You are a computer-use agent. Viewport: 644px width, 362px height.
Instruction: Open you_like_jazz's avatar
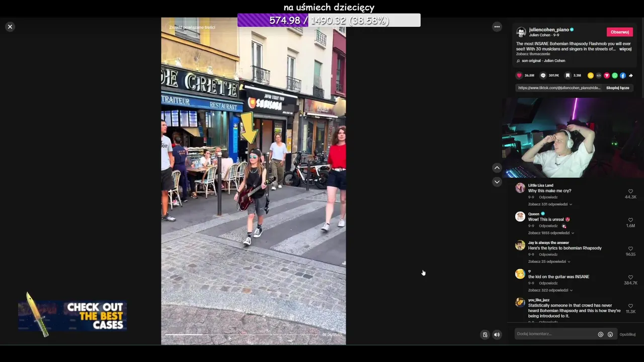(520, 303)
